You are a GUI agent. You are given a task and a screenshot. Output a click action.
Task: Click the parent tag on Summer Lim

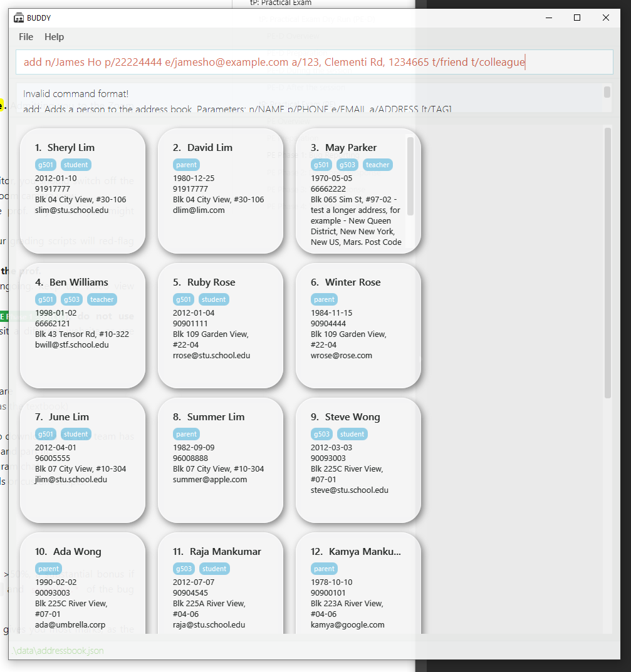(x=187, y=434)
